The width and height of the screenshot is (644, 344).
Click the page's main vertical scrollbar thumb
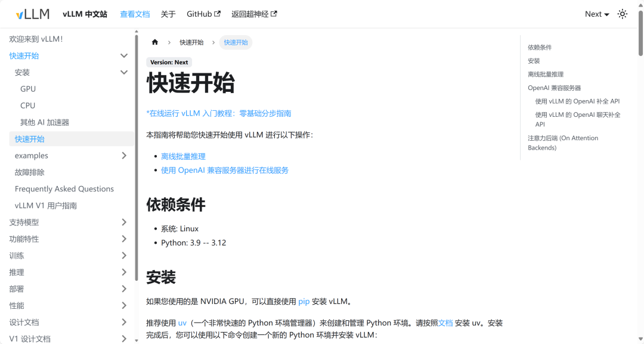point(640,33)
